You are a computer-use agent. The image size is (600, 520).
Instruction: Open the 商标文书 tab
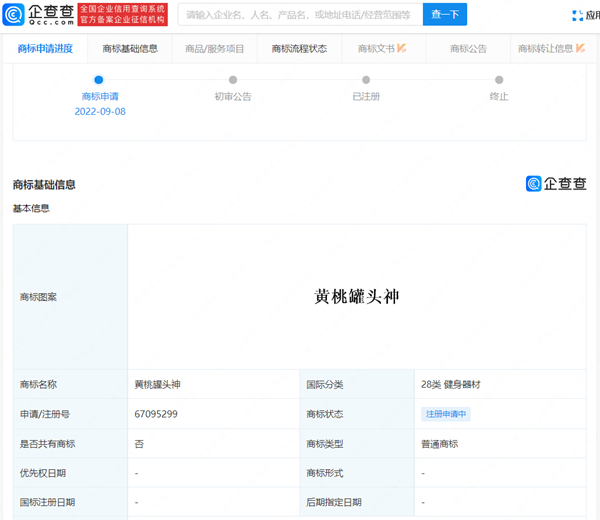point(384,49)
